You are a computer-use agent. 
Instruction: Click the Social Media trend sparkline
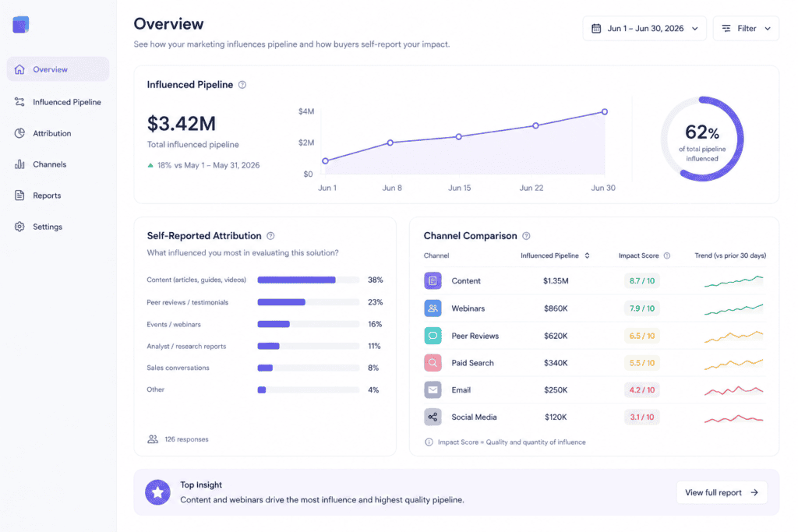pos(734,418)
